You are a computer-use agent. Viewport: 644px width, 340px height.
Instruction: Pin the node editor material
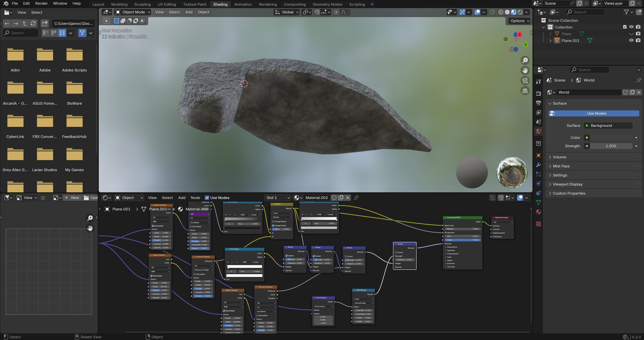pyautogui.click(x=356, y=198)
